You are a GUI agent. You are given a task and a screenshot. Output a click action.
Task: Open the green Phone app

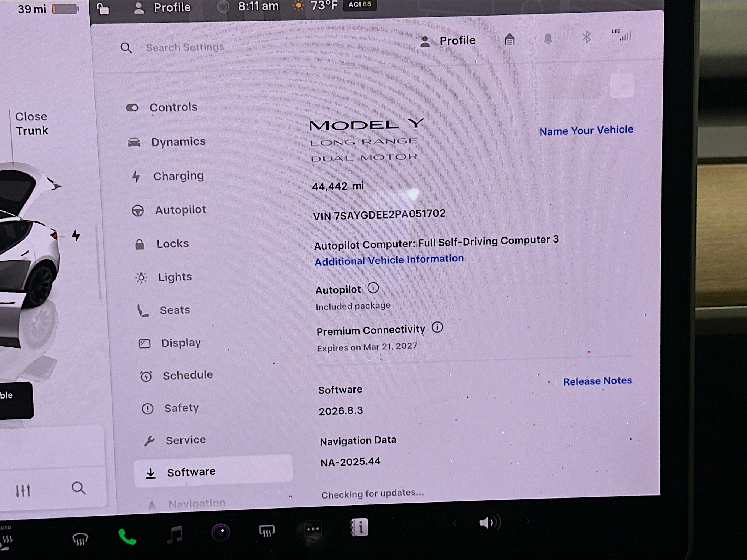(127, 537)
